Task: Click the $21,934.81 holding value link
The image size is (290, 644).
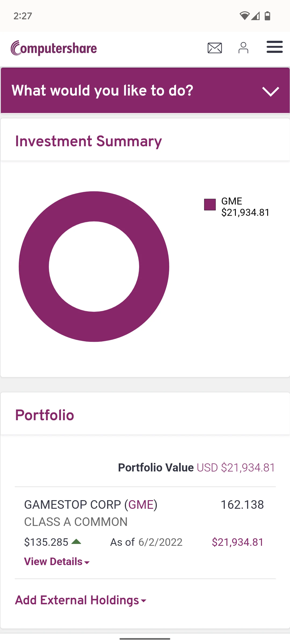Action: pos(238,542)
